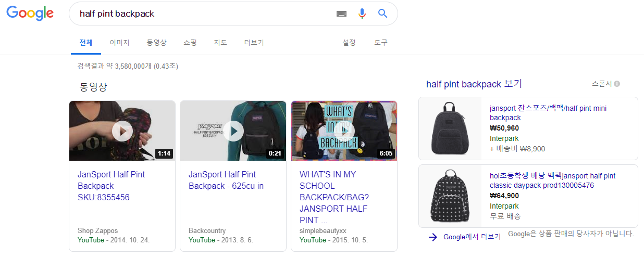
Task: Click the sponsor info icon next to 스폰서
Action: point(617,84)
